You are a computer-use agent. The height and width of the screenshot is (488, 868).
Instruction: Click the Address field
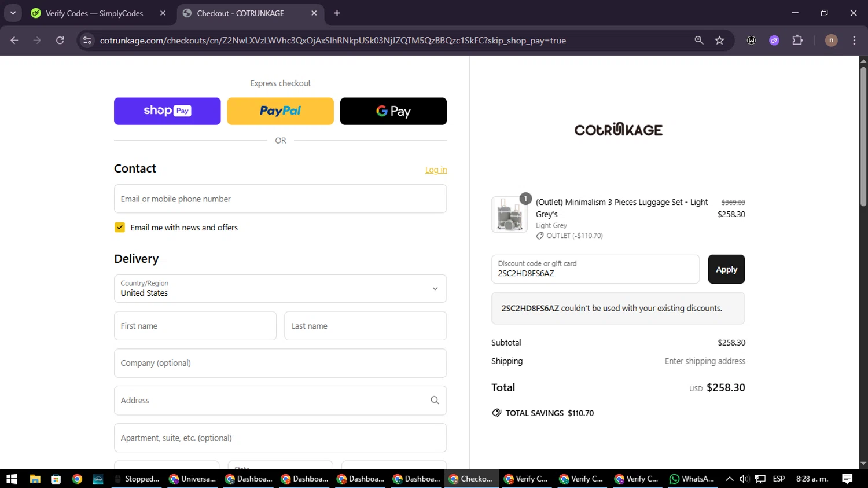tap(280, 400)
